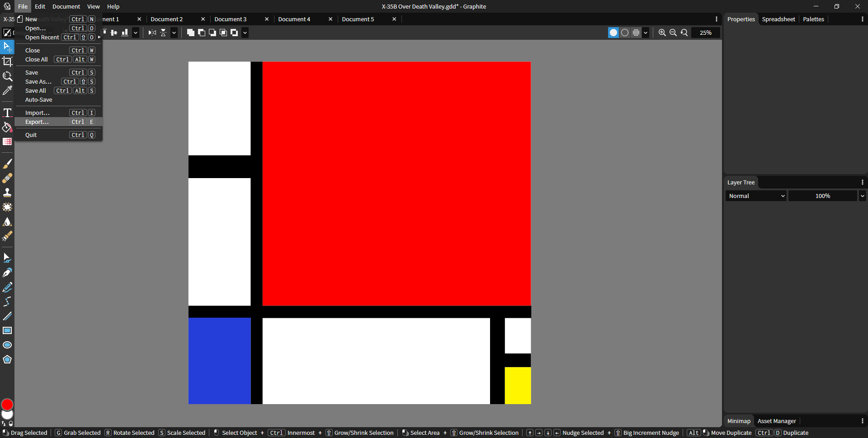The width and height of the screenshot is (868, 438).
Task: Open the Normal blend mode dropdown
Action: [756, 196]
